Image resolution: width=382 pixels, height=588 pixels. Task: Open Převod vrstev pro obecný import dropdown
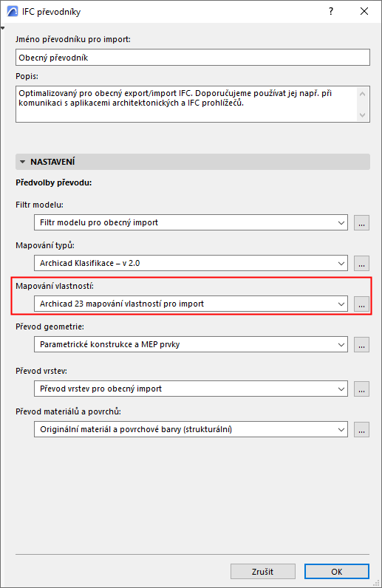(x=191, y=389)
